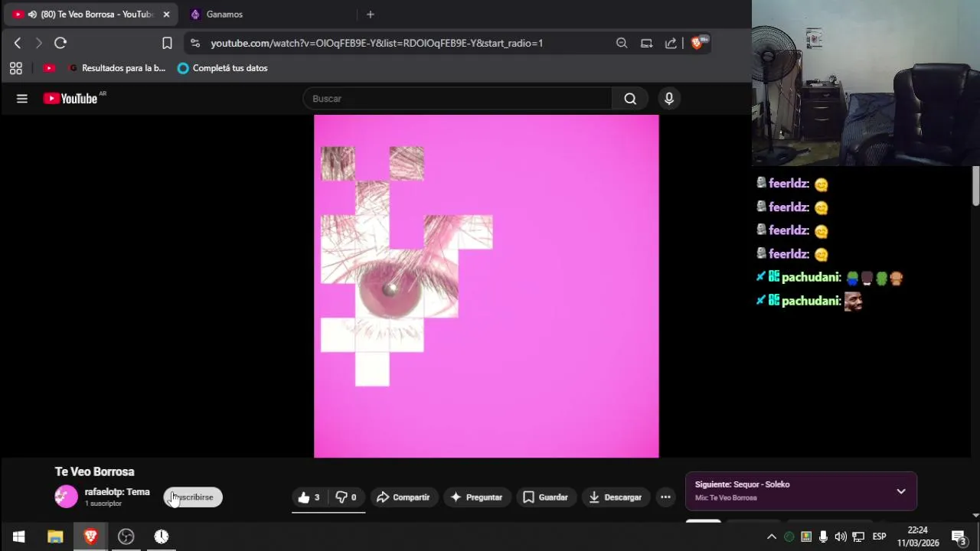Screen dimensions: 980x551
Task: Click the cast media icon in address bar
Action: click(646, 44)
